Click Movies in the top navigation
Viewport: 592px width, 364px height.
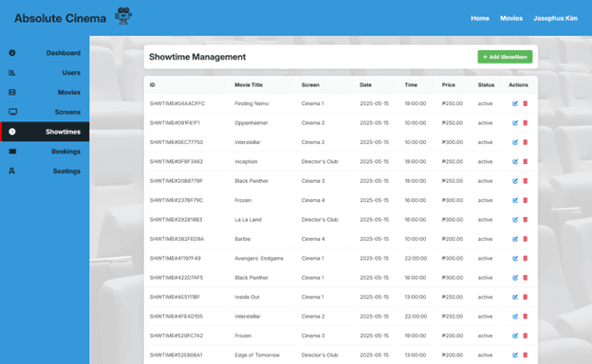[x=511, y=18]
